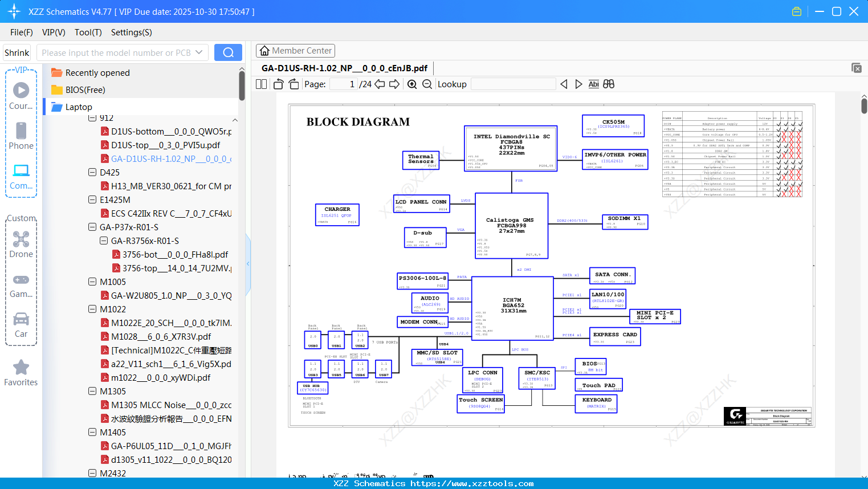Click the panel restore icon at top right

tap(857, 68)
